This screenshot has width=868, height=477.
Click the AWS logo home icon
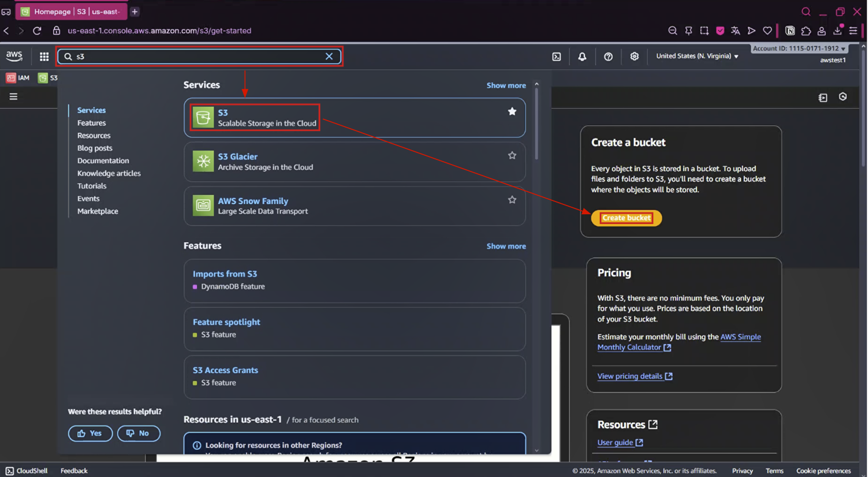coord(14,56)
